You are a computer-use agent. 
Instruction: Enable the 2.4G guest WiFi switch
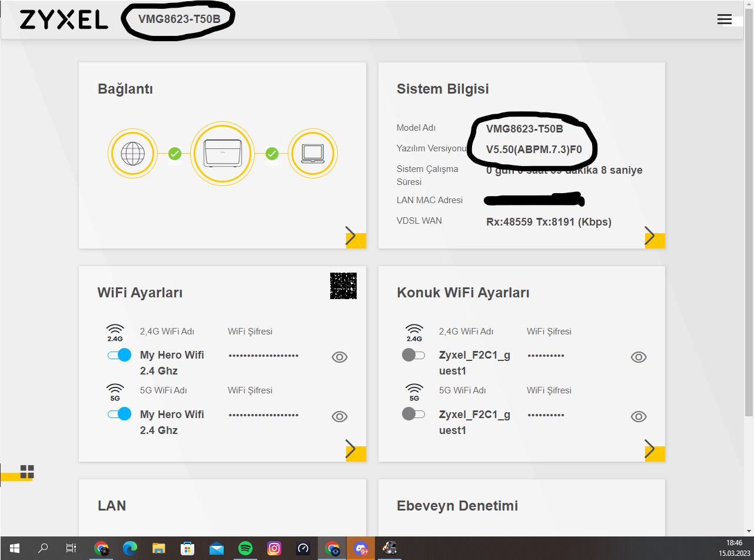coord(413,355)
